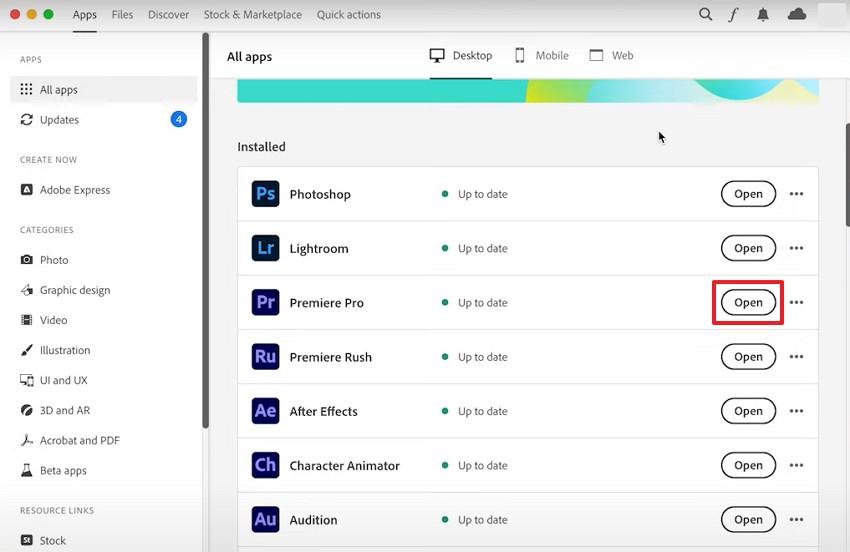Open more options for Photoshop
The height and width of the screenshot is (552, 850).
[796, 194]
